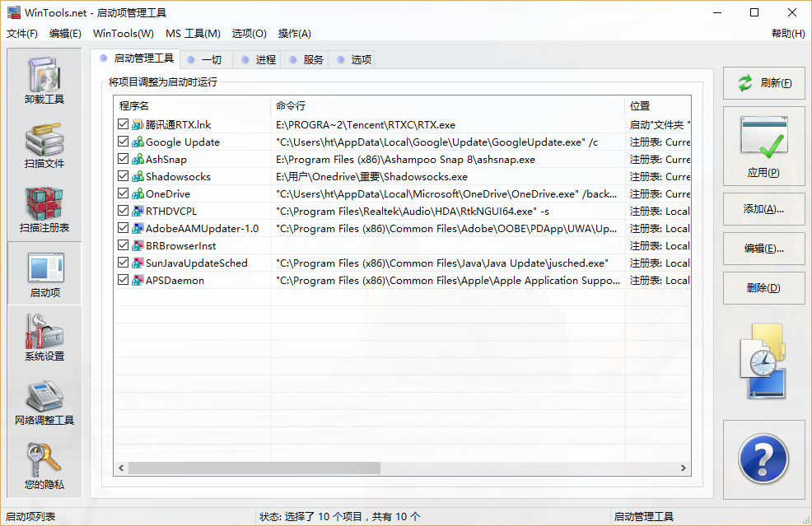Viewport: 812px width, 526px height.
Task: Expand the 选项(O) menu
Action: click(249, 34)
